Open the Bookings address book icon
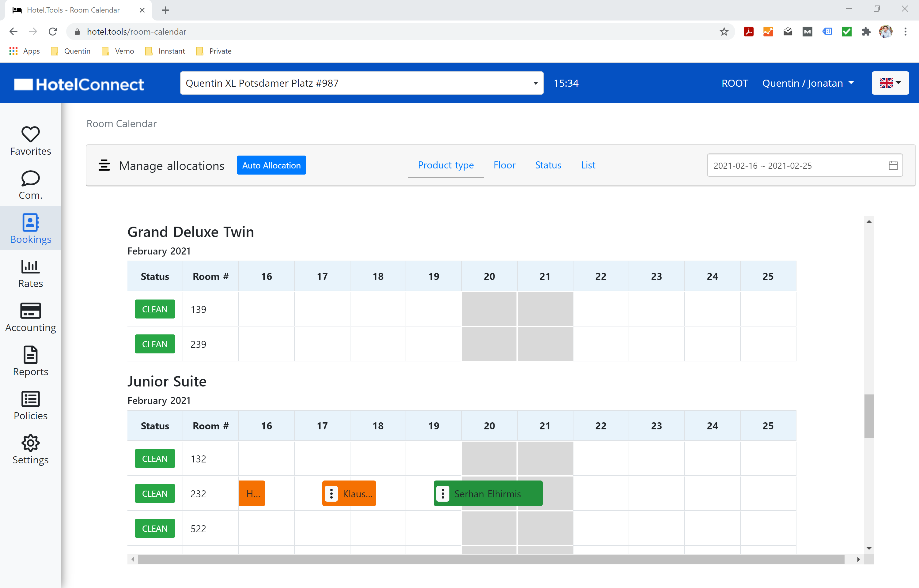 click(x=31, y=222)
